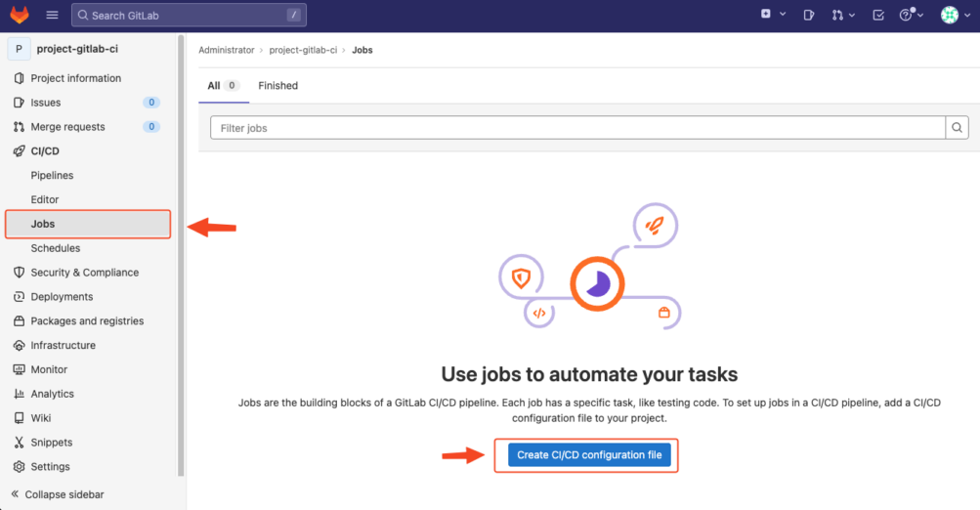Open the create new plus icon

(x=766, y=14)
